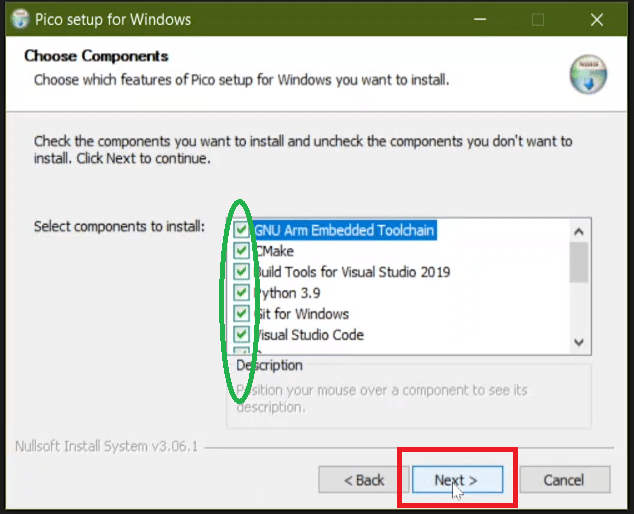Select the CMake list entry
This screenshot has width=634, height=514.
tap(274, 251)
